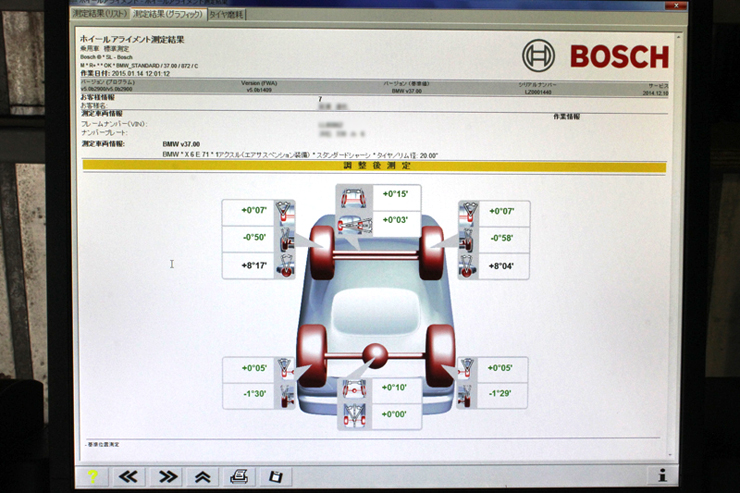Click the front setback icon beside +0°03'
740x493 pixels.
(x=354, y=224)
